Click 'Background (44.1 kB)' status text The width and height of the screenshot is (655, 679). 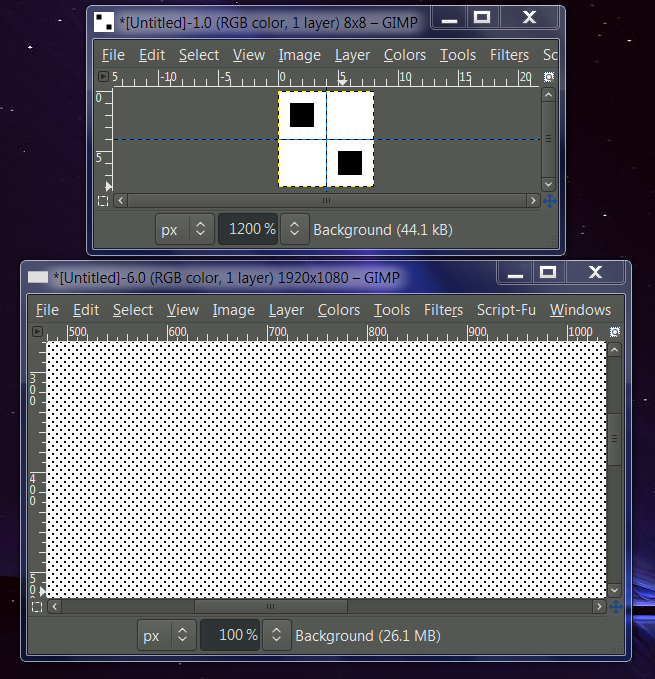[383, 230]
